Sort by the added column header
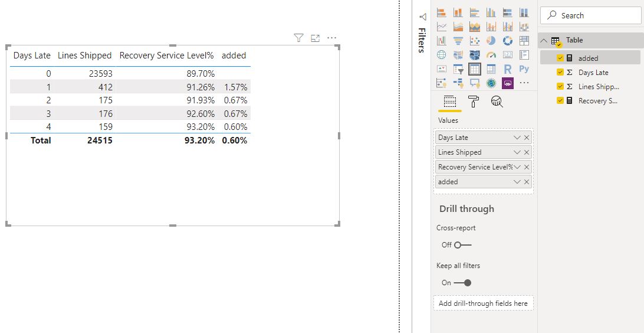Screen dimensions: 644x333 click(x=234, y=56)
